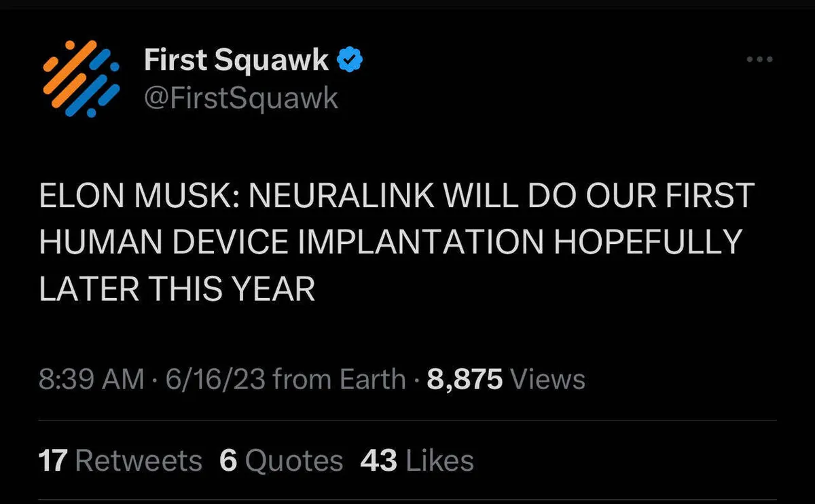Click the 6/16/23 post date
Image resolution: width=815 pixels, height=504 pixels.
[214, 379]
